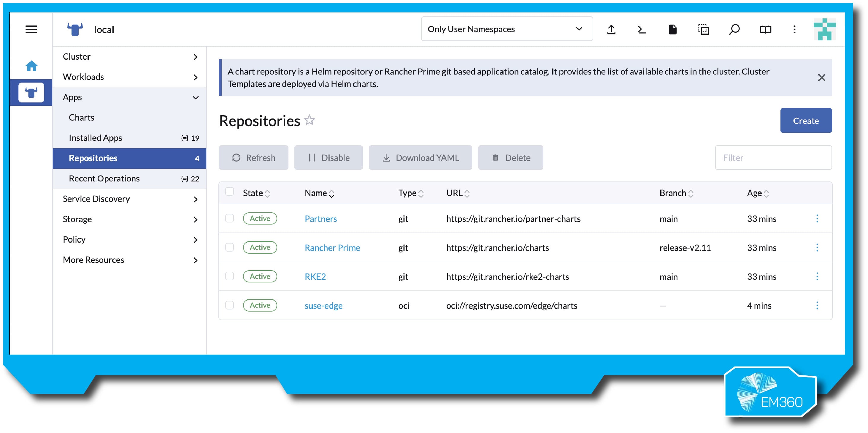
Task: Click the cluster icon in the left sidebar
Action: click(x=31, y=92)
